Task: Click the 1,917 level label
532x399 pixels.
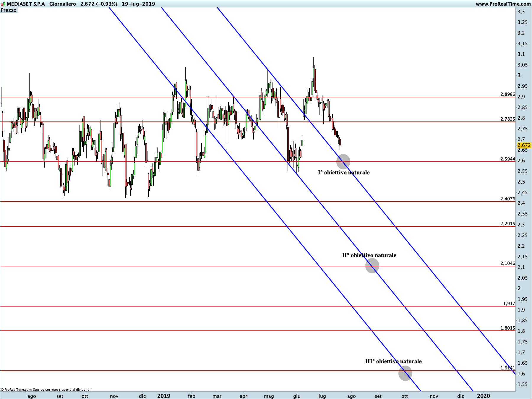Action: [x=509, y=304]
